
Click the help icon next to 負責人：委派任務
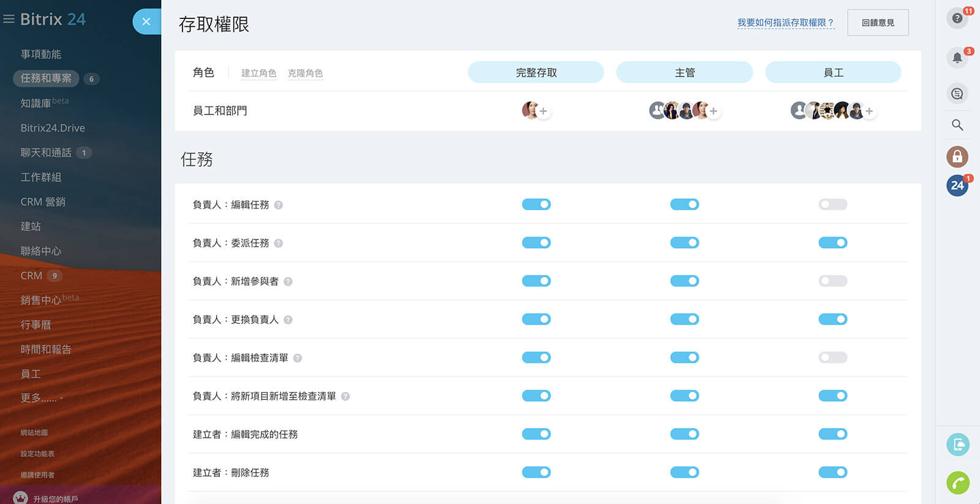pos(279,243)
